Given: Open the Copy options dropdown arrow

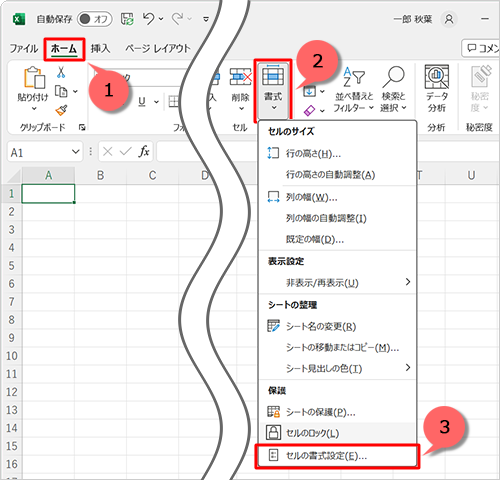Looking at the screenshot, I should (x=76, y=91).
